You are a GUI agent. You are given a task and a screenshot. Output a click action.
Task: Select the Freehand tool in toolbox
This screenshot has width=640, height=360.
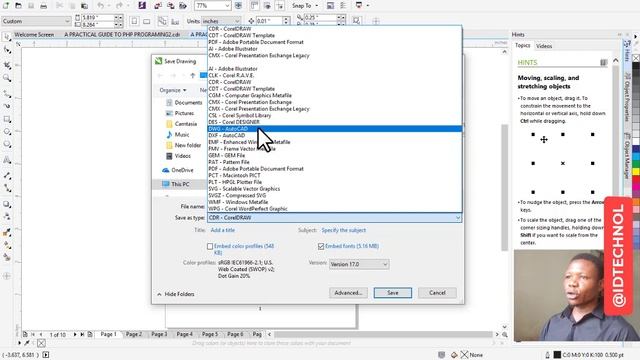pyautogui.click(x=7, y=94)
